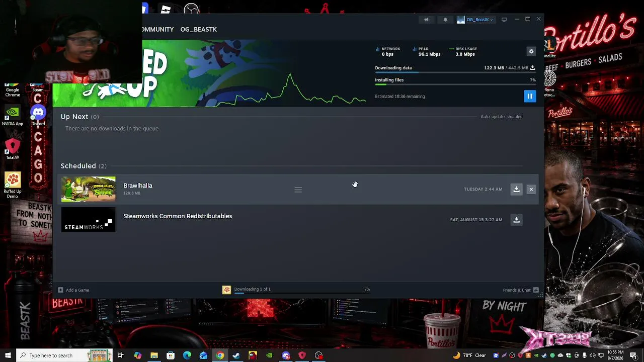The image size is (644, 362).
Task: Download Steamworks Common Redistributables now
Action: pyautogui.click(x=516, y=220)
